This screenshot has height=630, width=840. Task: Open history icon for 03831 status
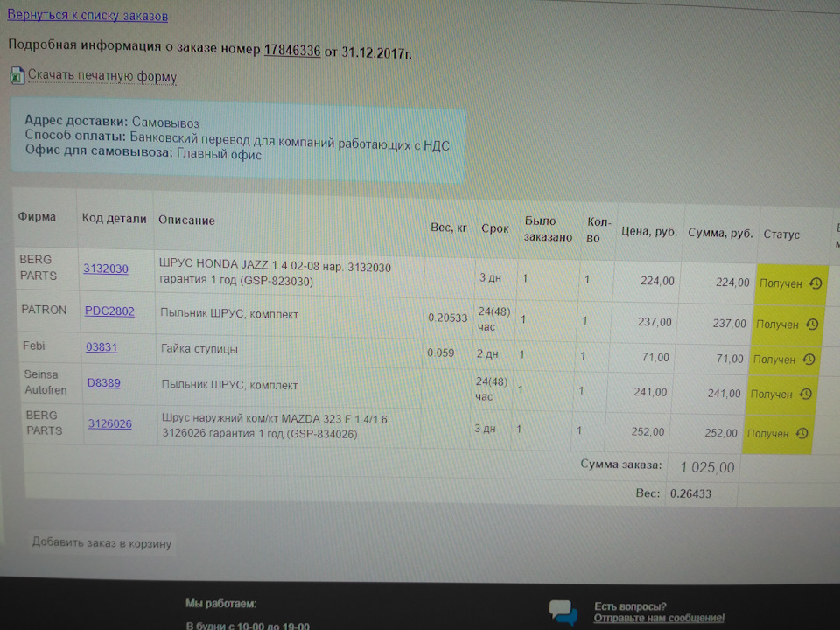coord(808,360)
